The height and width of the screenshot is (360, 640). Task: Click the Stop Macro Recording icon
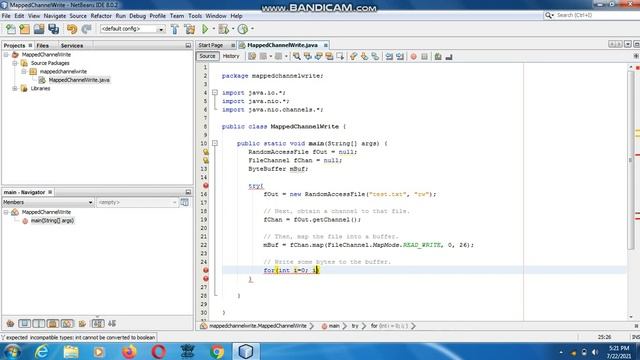coord(424,56)
